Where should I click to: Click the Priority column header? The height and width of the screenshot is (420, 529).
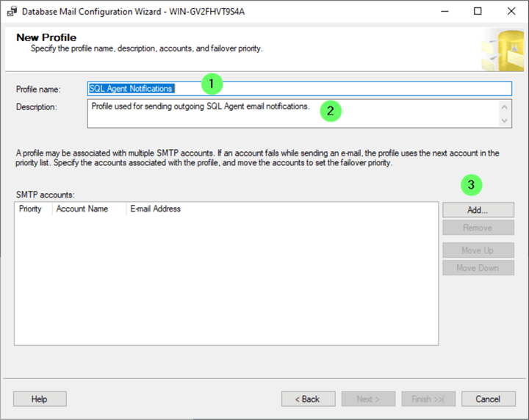click(x=33, y=209)
